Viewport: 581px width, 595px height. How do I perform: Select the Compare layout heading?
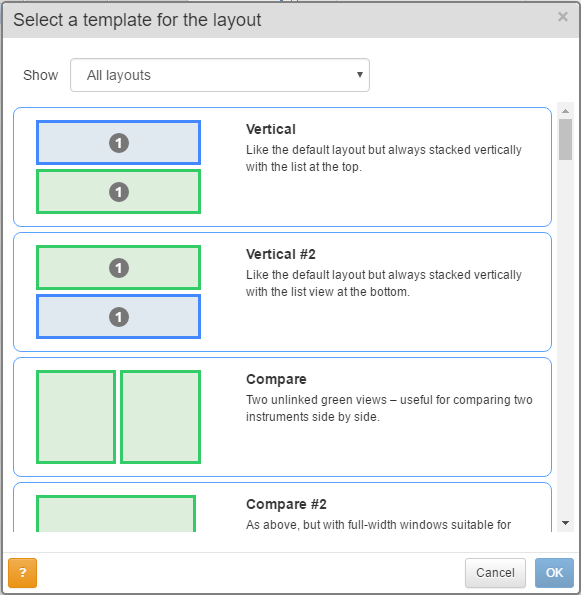pos(276,379)
